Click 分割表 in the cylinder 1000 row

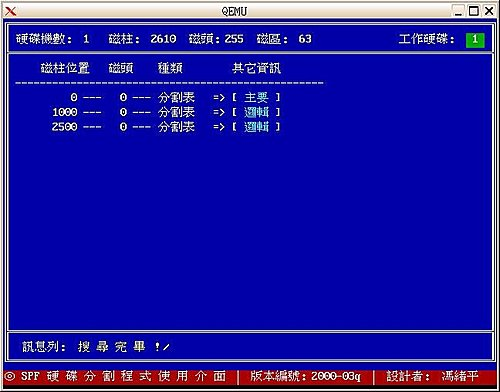click(x=176, y=112)
